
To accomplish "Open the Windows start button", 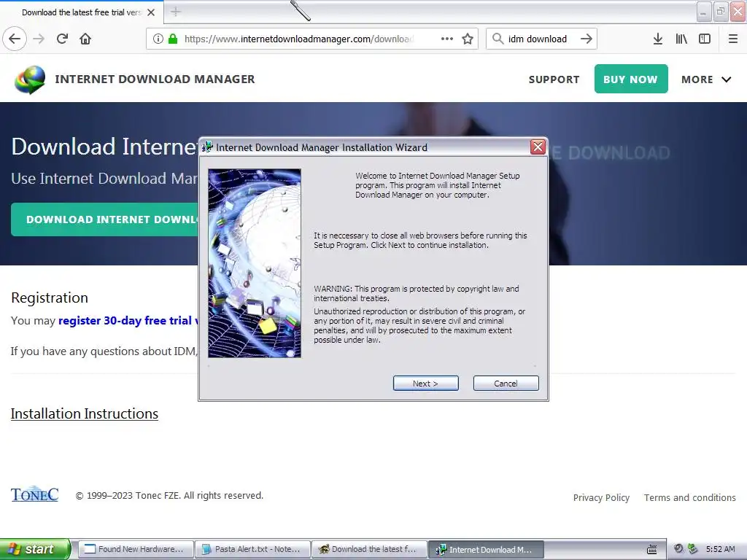I will (35, 549).
